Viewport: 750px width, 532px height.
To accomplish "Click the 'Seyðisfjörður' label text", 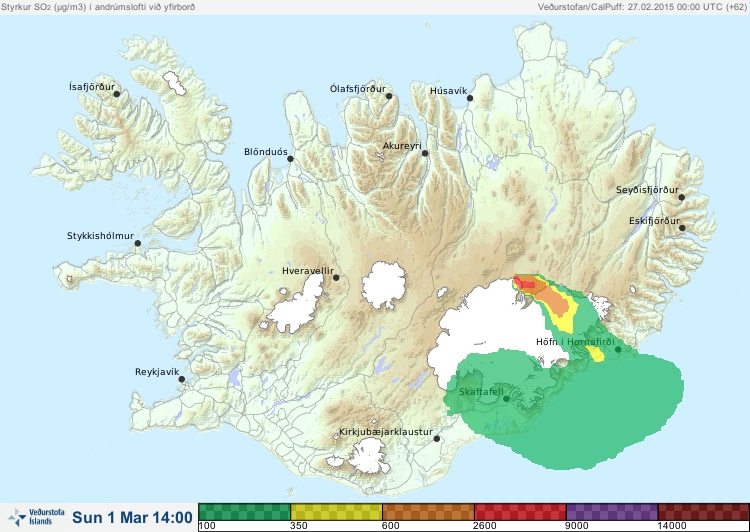I will click(647, 190).
